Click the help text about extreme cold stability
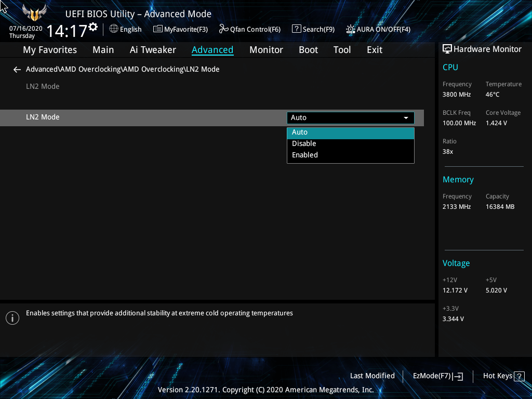The height and width of the screenshot is (399, 532). 159,313
